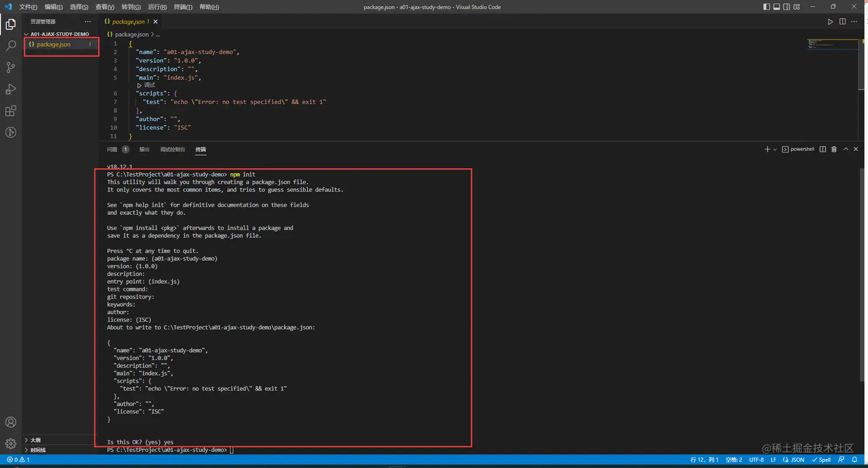Click the editor minimap preview
868x468 pixels.
point(832,44)
